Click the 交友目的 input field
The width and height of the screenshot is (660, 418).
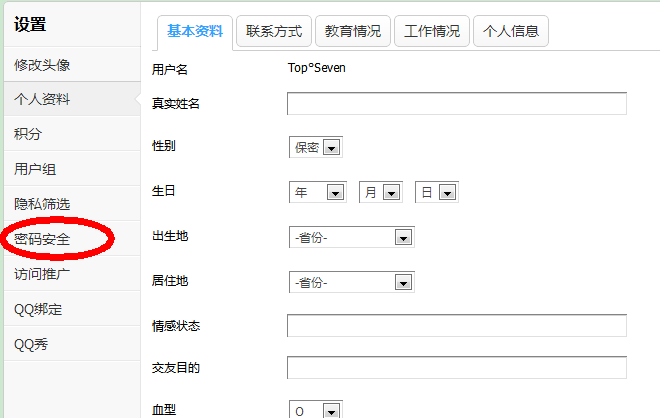[x=457, y=367]
